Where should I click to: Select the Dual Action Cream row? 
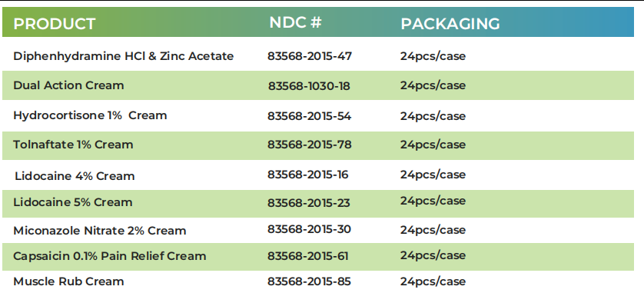click(318, 85)
